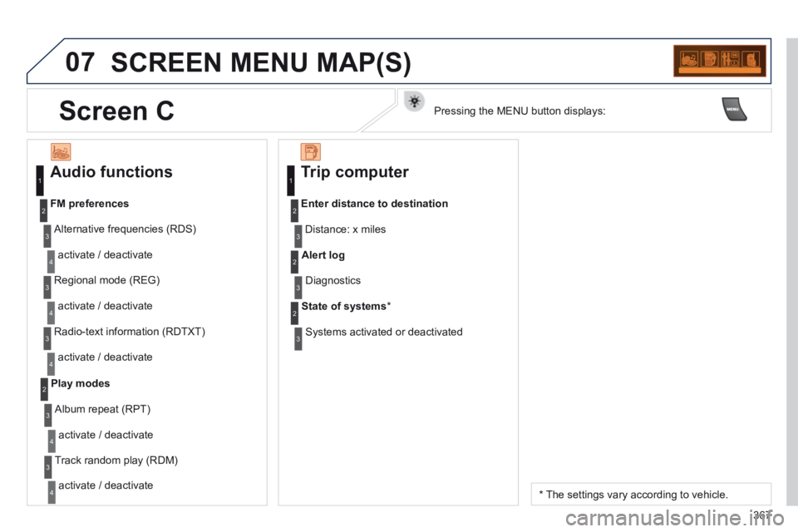Click the Audio functions music icon
Screen dimensions: 798x532
click(x=61, y=152)
